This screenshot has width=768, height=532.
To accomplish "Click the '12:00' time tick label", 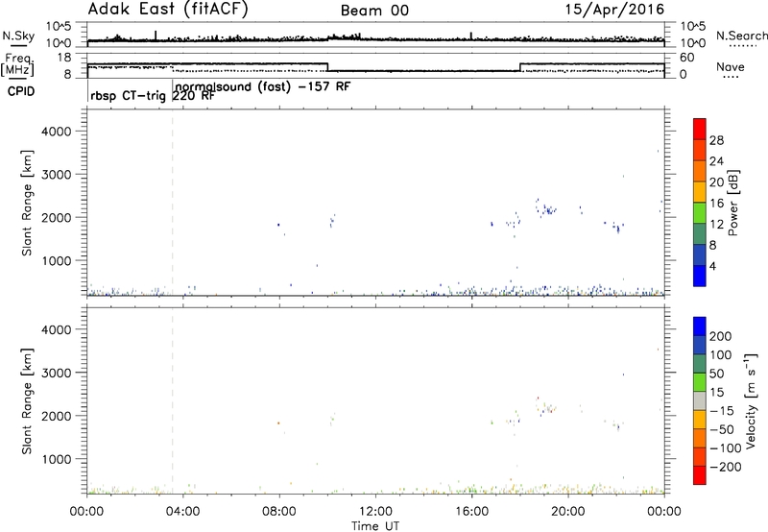I will pyautogui.click(x=375, y=512).
